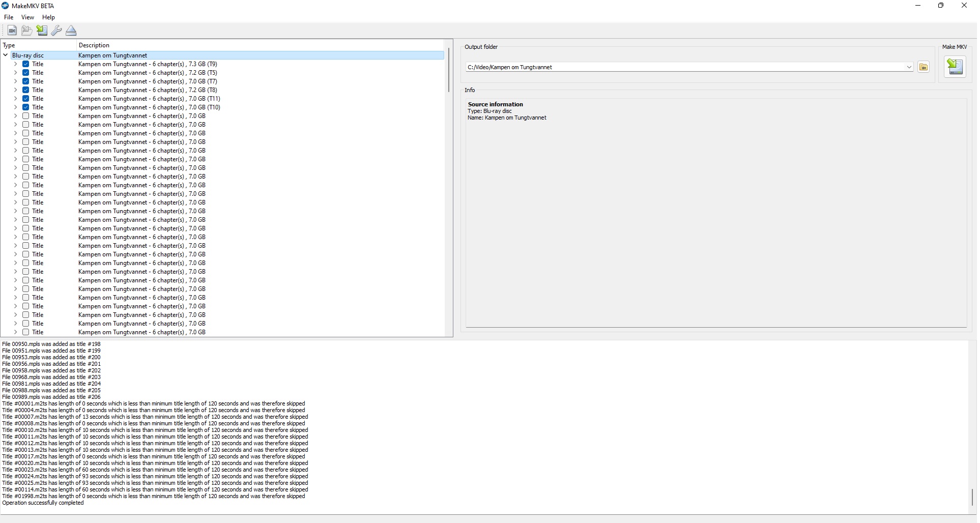
Task: Click the Description column header
Action: tap(261, 45)
